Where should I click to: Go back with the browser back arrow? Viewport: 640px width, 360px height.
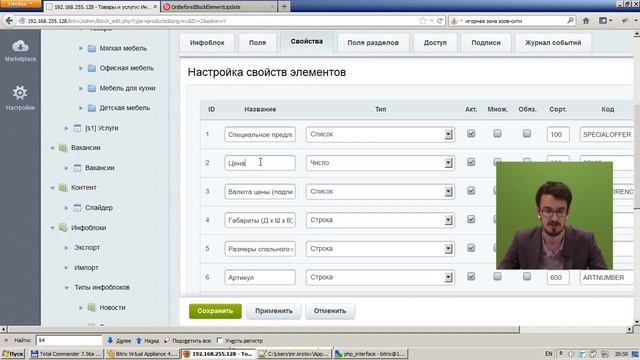click(x=9, y=20)
